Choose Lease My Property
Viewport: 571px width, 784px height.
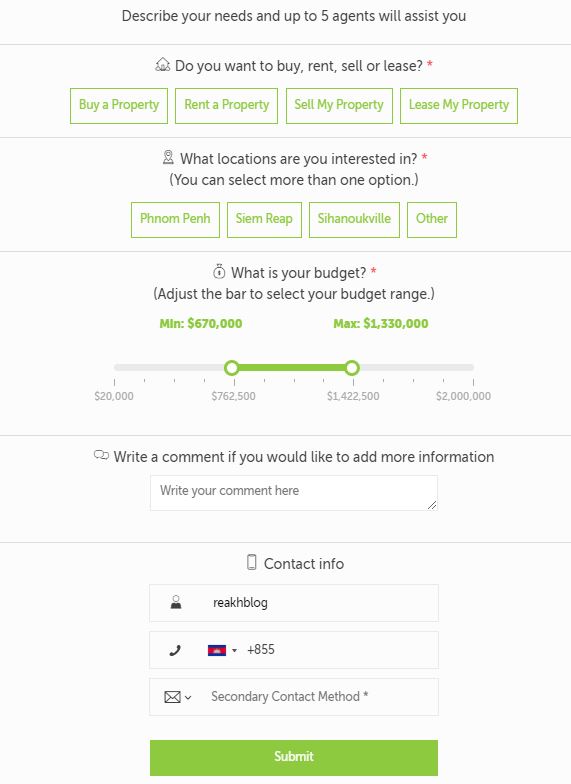tap(458, 106)
